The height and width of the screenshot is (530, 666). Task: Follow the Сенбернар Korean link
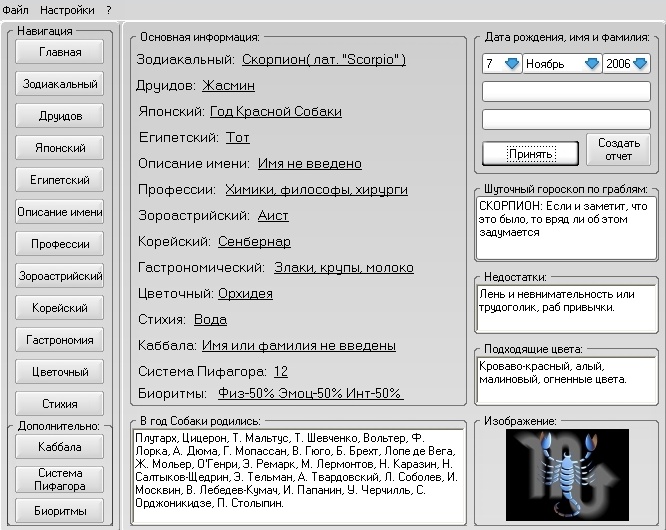pos(254,242)
